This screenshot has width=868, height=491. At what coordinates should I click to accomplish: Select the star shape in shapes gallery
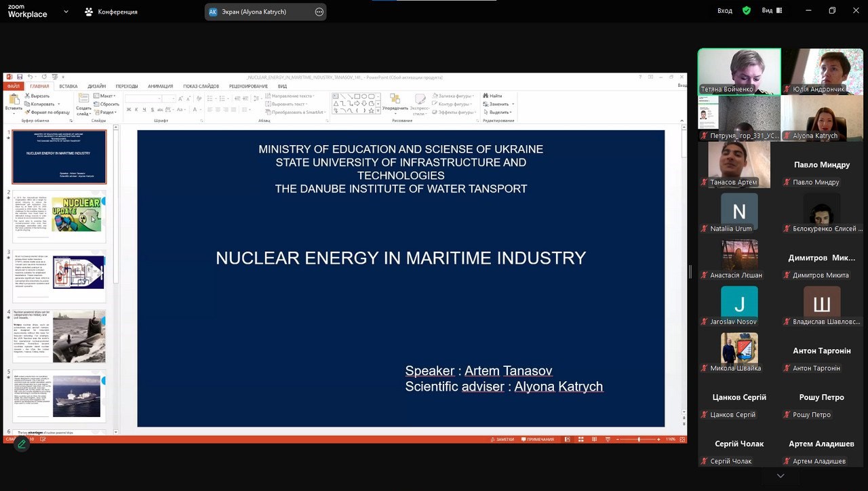tap(372, 111)
